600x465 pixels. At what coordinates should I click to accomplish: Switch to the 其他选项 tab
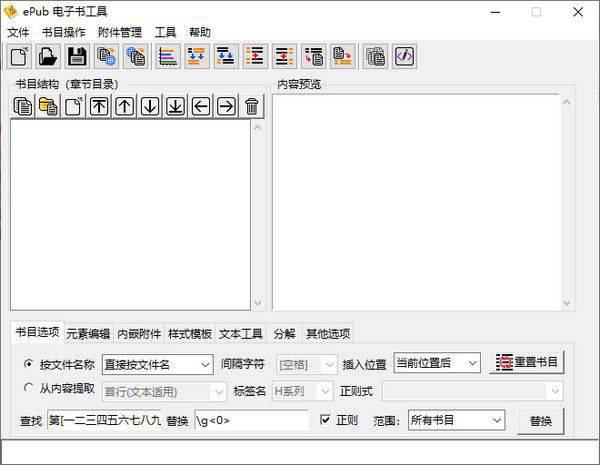[x=328, y=334]
